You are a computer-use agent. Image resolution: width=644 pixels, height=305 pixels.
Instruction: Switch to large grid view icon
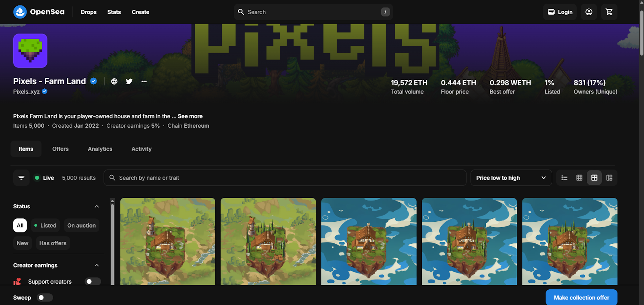(594, 178)
